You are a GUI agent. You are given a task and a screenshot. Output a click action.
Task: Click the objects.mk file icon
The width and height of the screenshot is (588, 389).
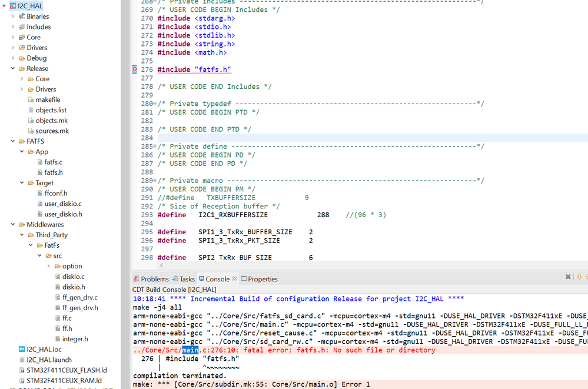click(x=31, y=121)
